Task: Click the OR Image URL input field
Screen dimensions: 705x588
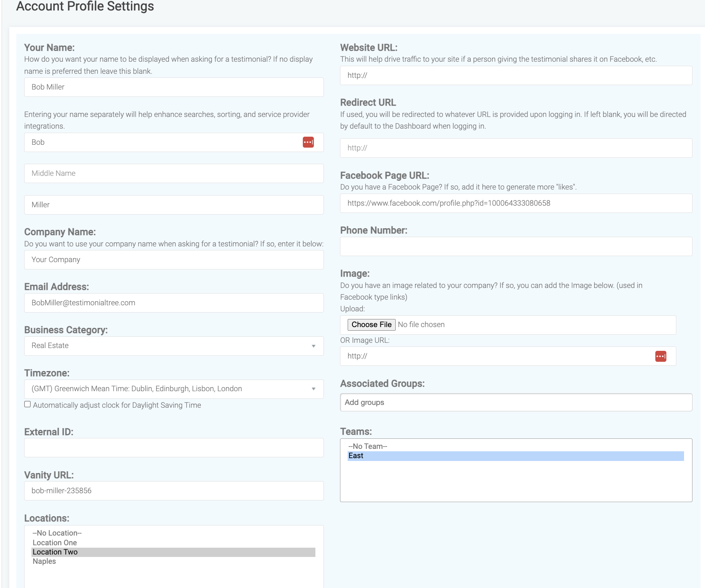Action: pos(508,356)
